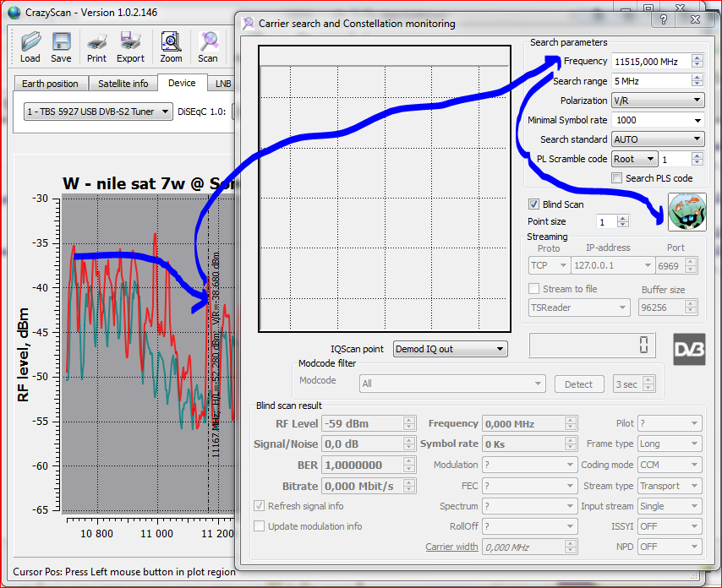Click the Export toolbar icon
Screen dimensions: 722x588
coord(130,41)
